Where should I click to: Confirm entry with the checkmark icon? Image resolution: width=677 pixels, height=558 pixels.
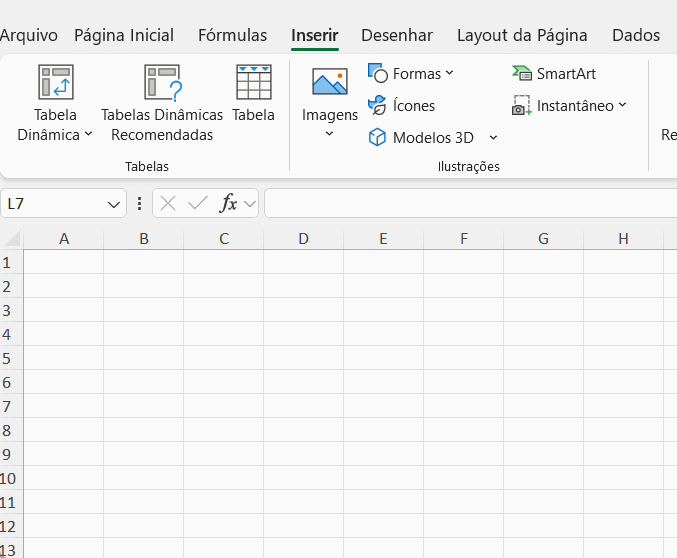click(x=197, y=204)
